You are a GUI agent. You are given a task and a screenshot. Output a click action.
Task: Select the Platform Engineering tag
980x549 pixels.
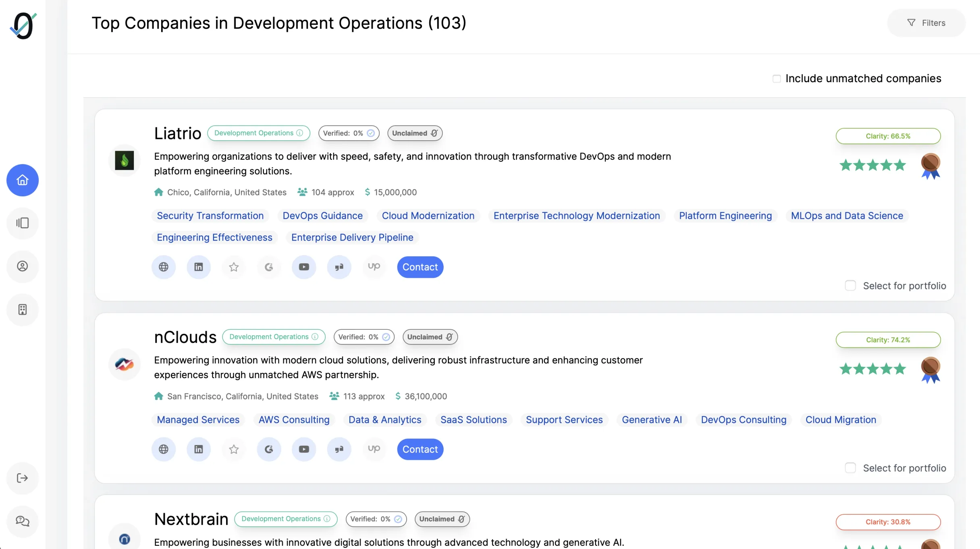[x=725, y=216]
